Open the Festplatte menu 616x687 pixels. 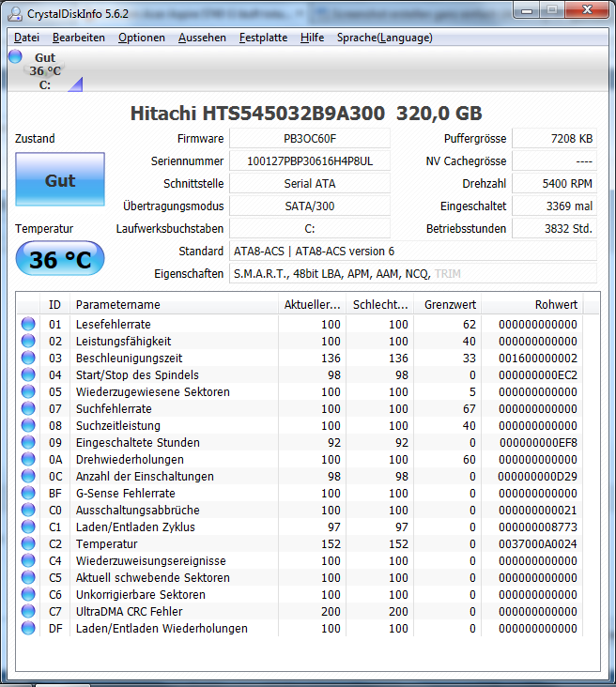(263, 38)
